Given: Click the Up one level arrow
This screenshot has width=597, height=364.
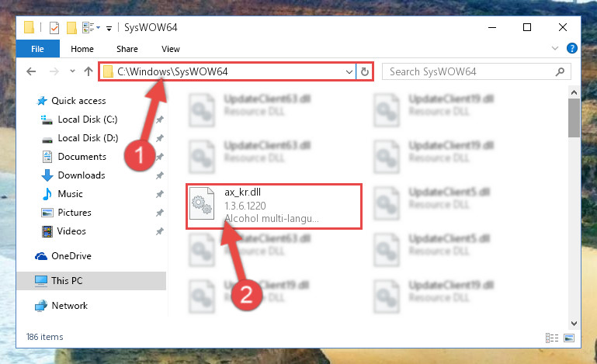Looking at the screenshot, I should (89, 71).
